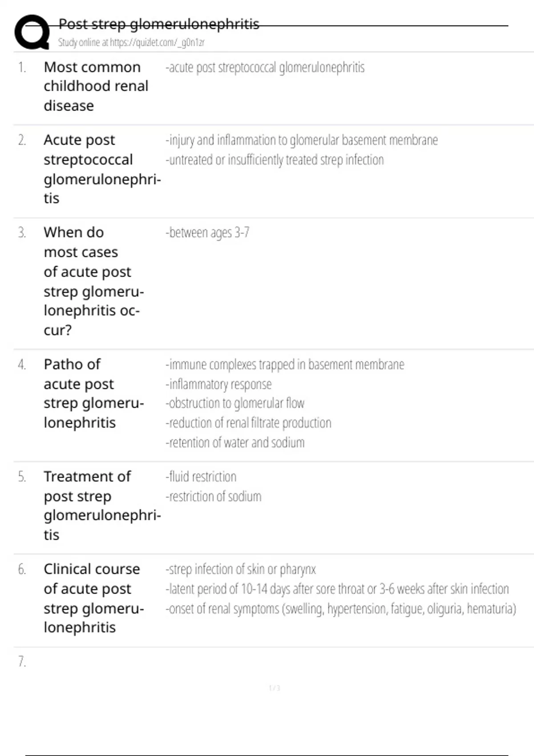Open the quizlet.com study link

pos(131,43)
